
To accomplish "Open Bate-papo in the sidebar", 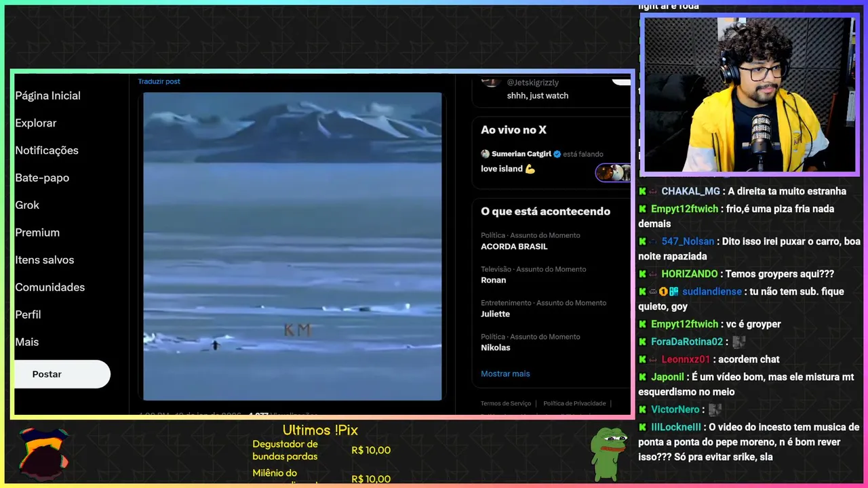I will pos(42,178).
